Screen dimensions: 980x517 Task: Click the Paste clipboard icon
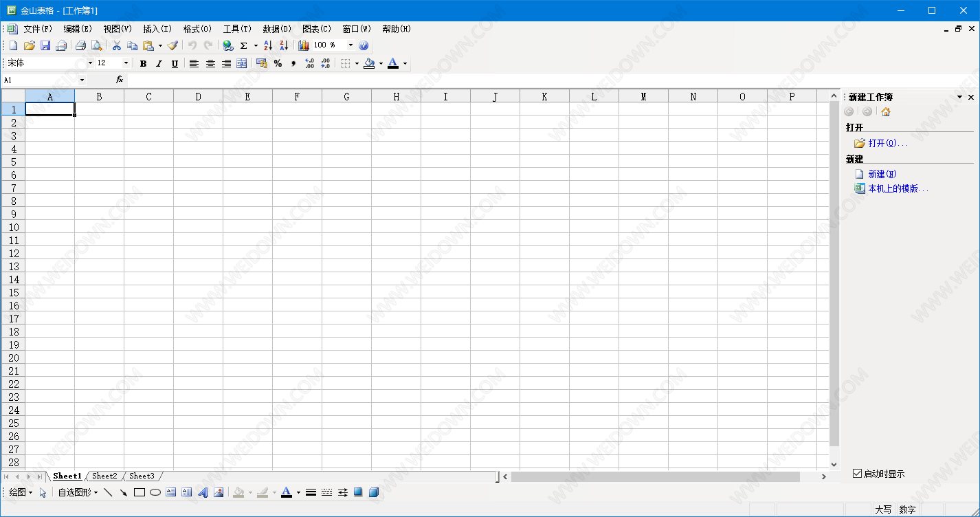(148, 45)
